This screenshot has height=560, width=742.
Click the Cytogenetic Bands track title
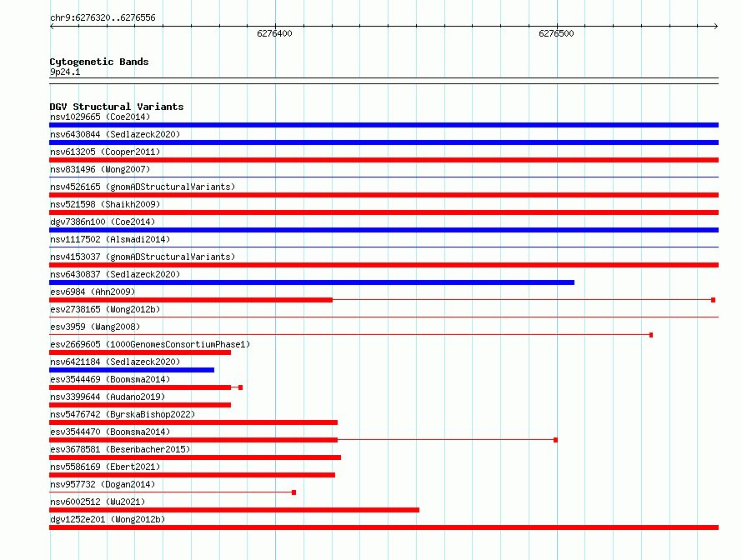click(99, 62)
